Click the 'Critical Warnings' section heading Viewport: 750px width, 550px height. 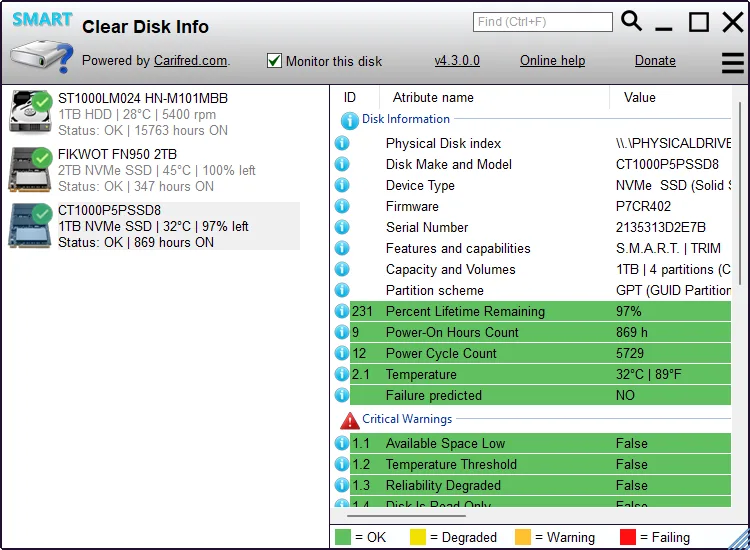coord(407,419)
